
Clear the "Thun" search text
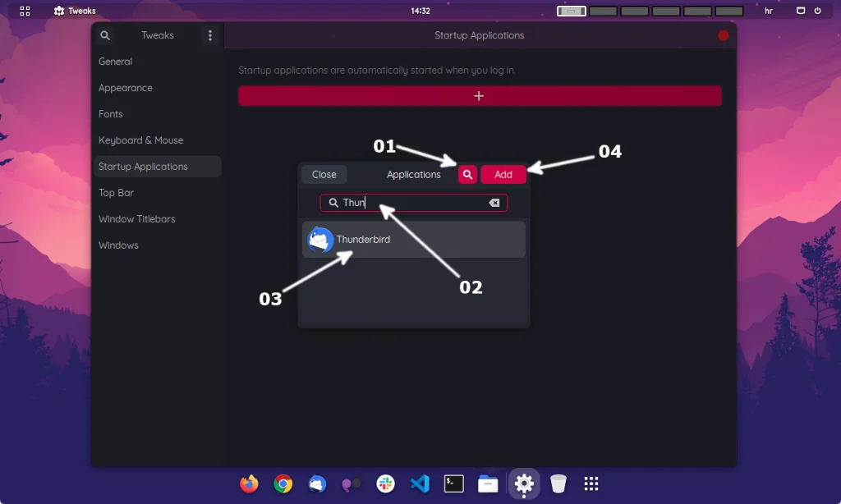pyautogui.click(x=494, y=203)
